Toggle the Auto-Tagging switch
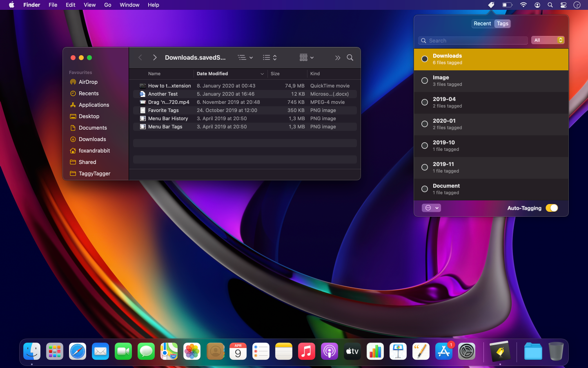588x368 pixels. pyautogui.click(x=552, y=208)
